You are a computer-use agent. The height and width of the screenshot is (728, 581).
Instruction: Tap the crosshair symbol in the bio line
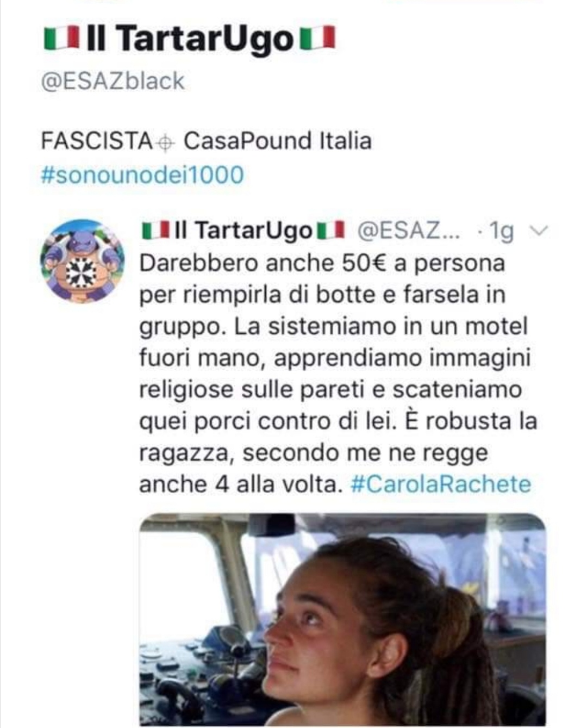pyautogui.click(x=166, y=143)
